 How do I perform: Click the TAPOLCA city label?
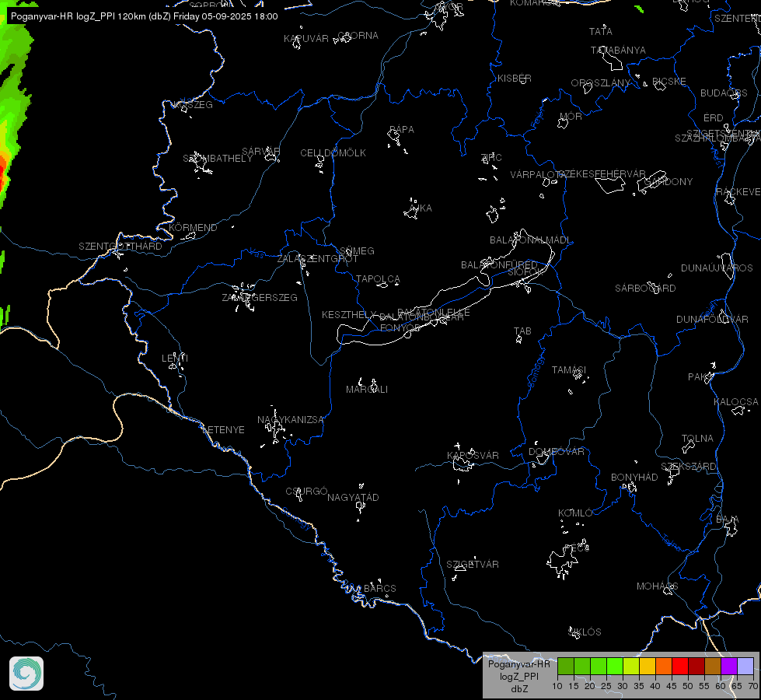click(378, 279)
